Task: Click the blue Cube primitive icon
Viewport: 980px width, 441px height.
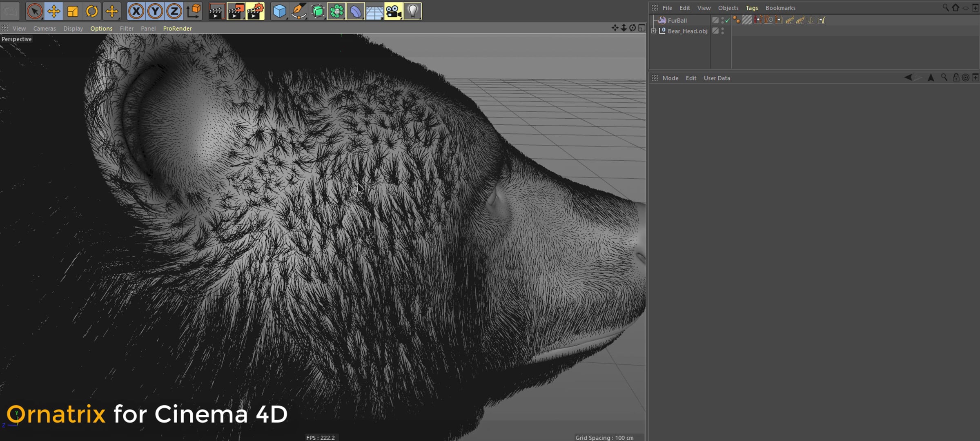Action: 279,11
